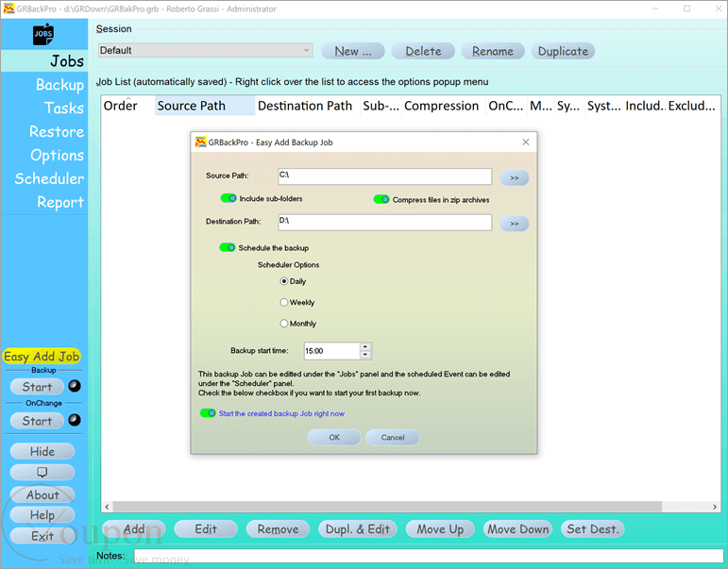Open the Scheduler panel
This screenshot has height=569, width=728.
point(49,178)
